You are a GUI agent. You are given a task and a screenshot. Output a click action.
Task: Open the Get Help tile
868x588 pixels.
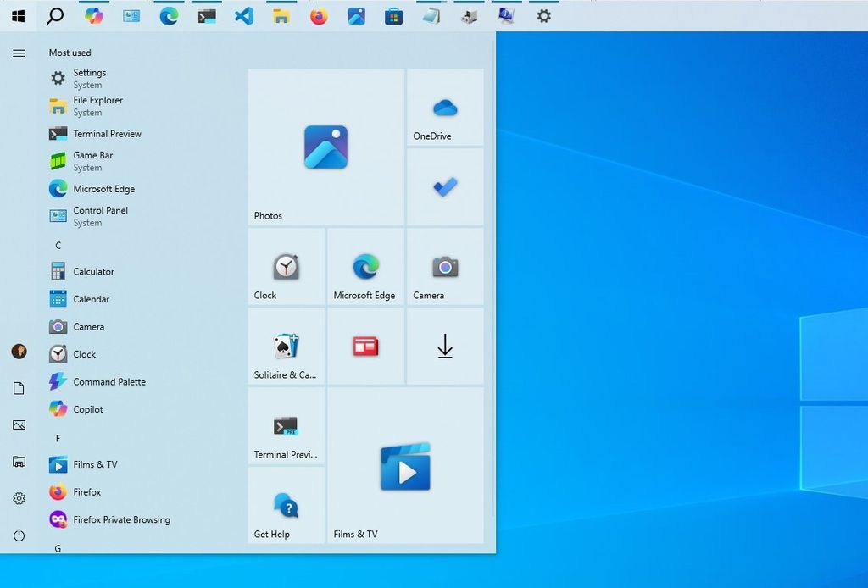pyautogui.click(x=287, y=506)
